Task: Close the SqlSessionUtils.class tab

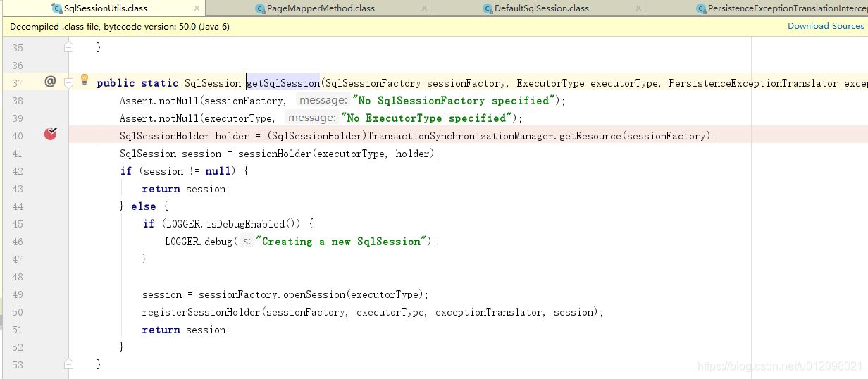Action: point(197,8)
